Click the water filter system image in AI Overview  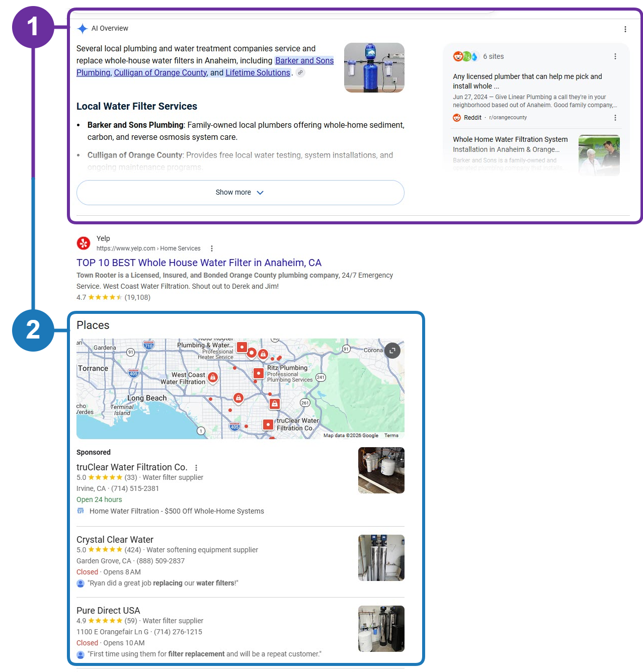pyautogui.click(x=374, y=67)
